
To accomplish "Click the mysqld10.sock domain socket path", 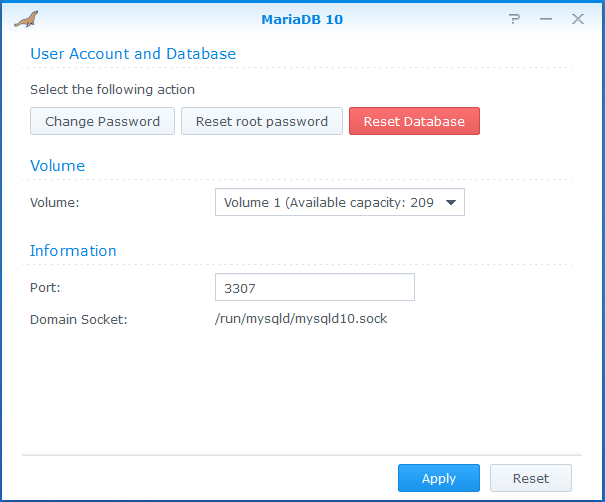I will click(300, 319).
